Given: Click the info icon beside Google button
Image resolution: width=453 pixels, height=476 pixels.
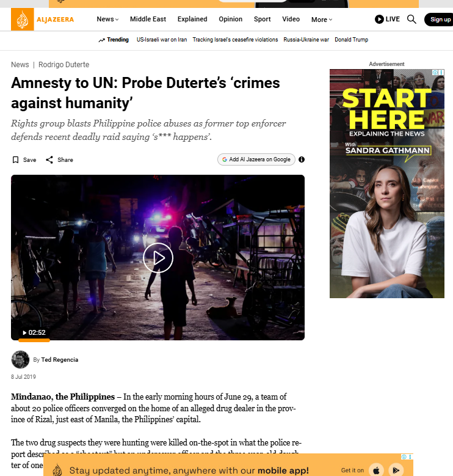Looking at the screenshot, I should click(302, 159).
